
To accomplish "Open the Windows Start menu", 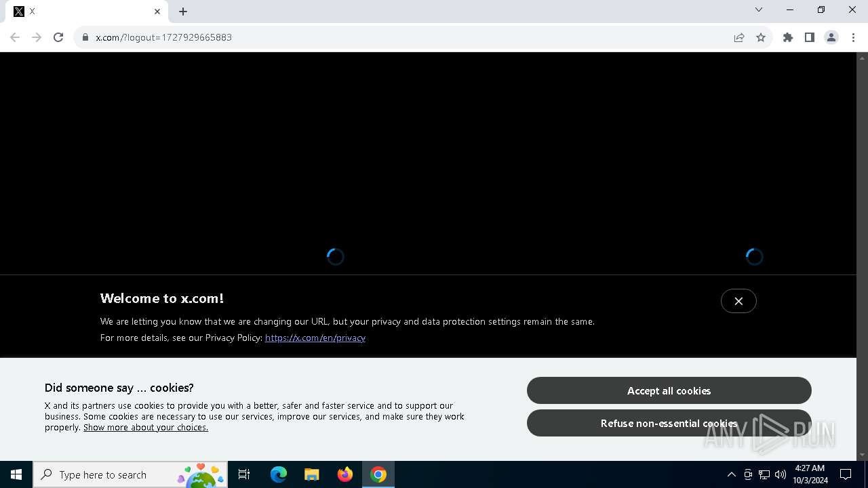I will tap(16, 474).
